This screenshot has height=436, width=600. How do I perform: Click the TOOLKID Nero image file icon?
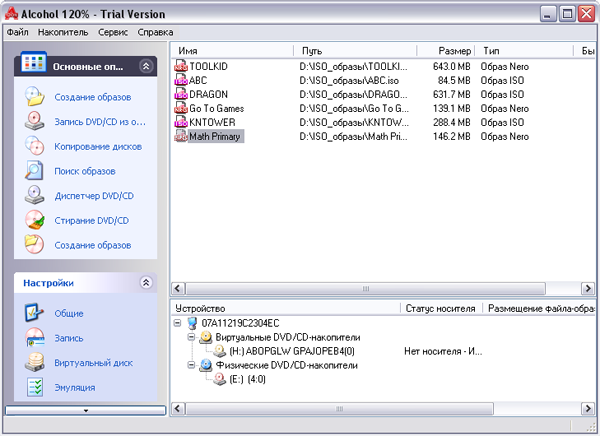click(181, 66)
